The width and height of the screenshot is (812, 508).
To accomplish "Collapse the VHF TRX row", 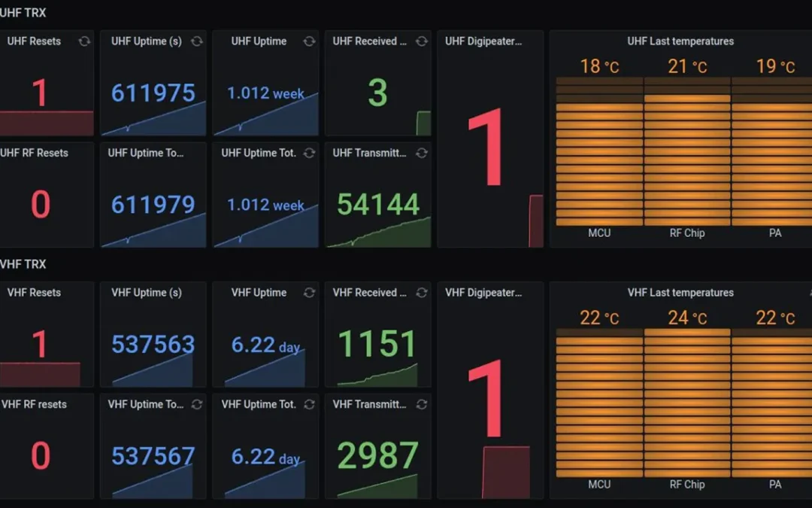I will pos(23,264).
